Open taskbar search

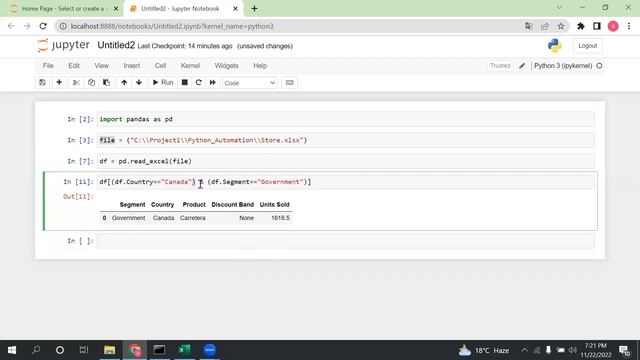(36, 350)
